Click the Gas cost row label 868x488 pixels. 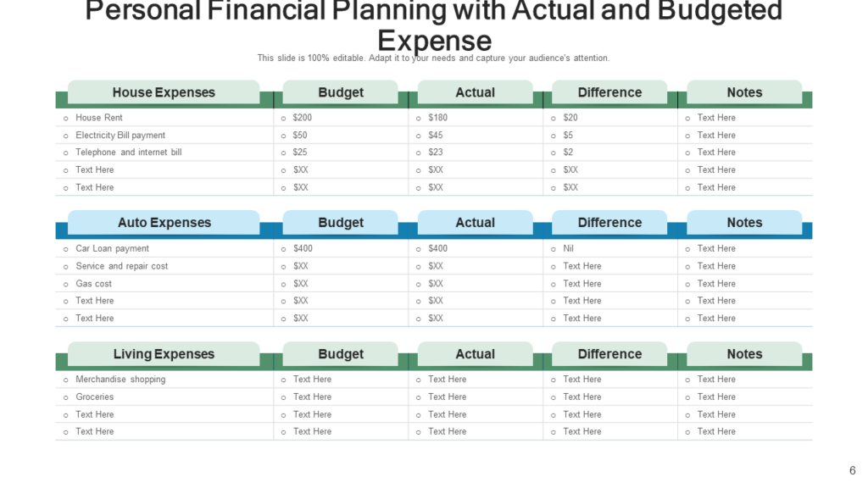pyautogui.click(x=93, y=284)
